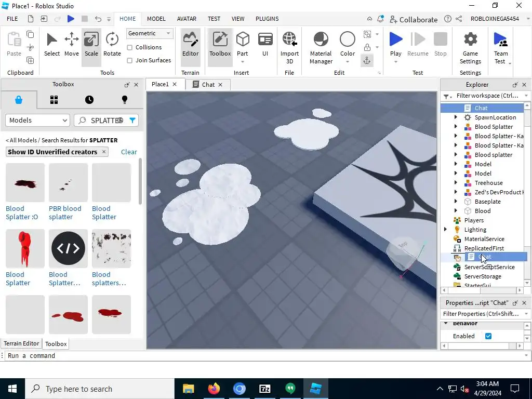Click the Toolbox search filter icon
Screen dimensions: 532x399
(132, 120)
